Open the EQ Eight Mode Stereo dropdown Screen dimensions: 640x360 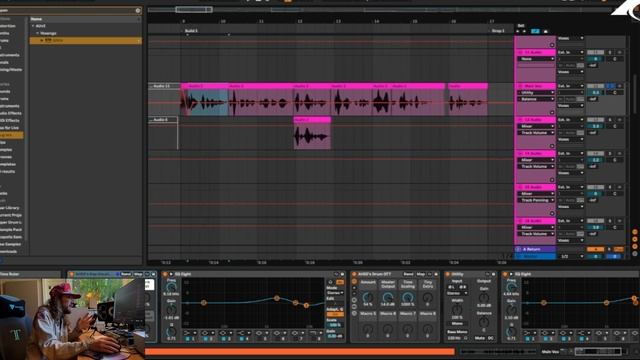335,293
